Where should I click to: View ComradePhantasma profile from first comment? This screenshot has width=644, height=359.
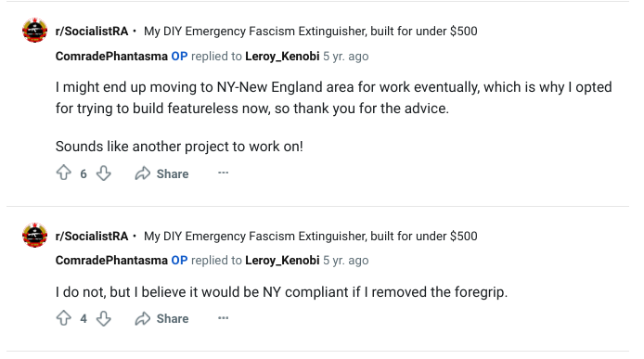pyautogui.click(x=111, y=56)
